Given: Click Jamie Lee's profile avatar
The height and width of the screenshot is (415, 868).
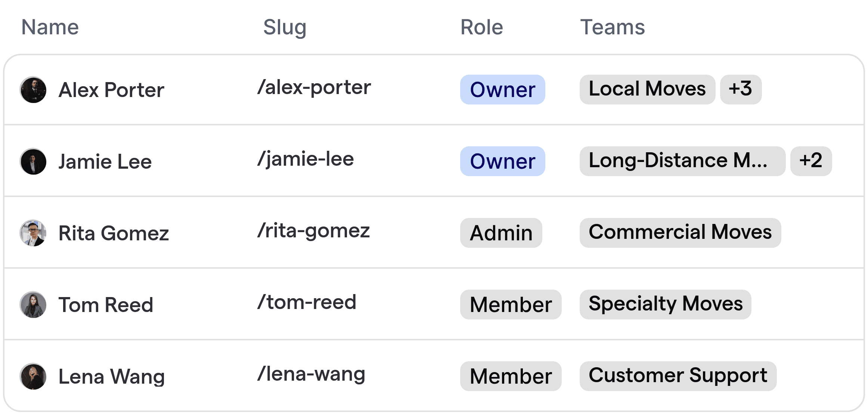Looking at the screenshot, I should 33,161.
